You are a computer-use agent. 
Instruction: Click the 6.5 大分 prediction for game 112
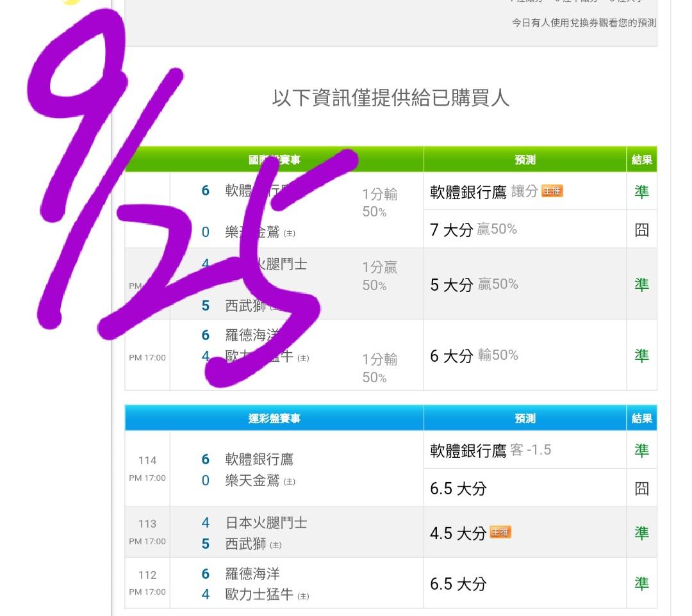click(458, 583)
